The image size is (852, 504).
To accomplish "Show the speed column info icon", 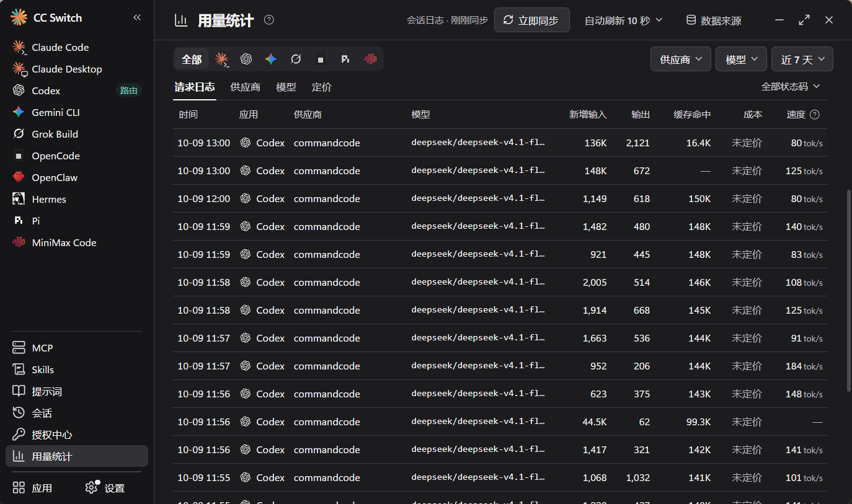I will 815,115.
